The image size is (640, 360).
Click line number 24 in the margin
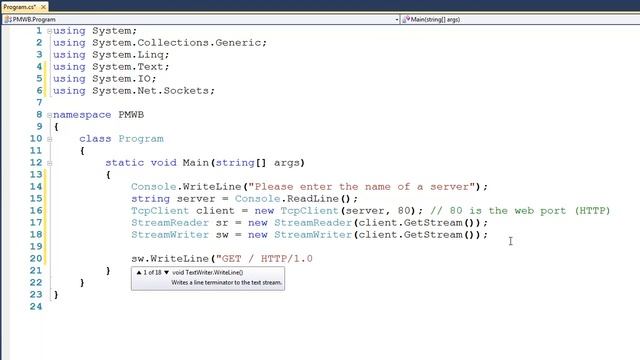[x=36, y=307]
